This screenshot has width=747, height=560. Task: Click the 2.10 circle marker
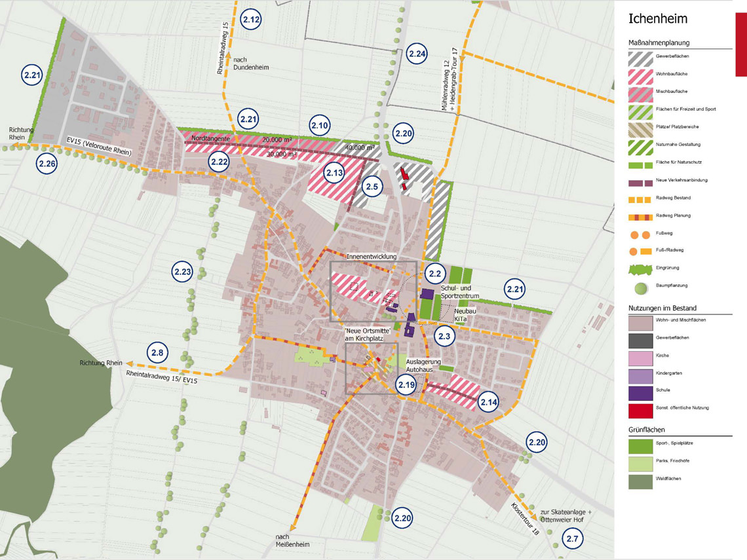point(320,125)
